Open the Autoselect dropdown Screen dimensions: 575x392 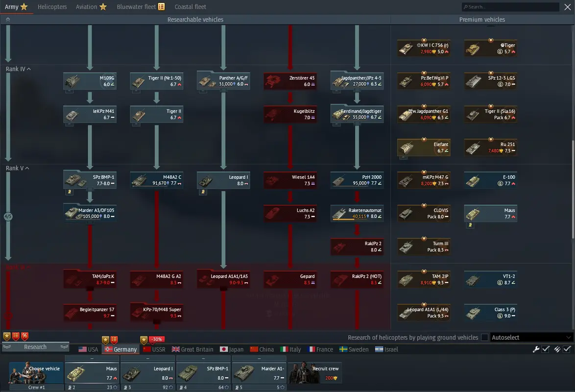click(x=531, y=337)
